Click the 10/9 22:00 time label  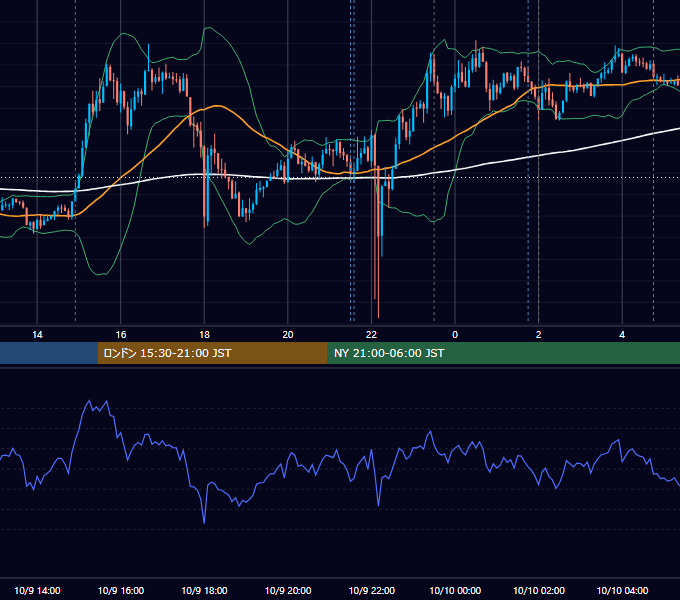[x=372, y=590]
